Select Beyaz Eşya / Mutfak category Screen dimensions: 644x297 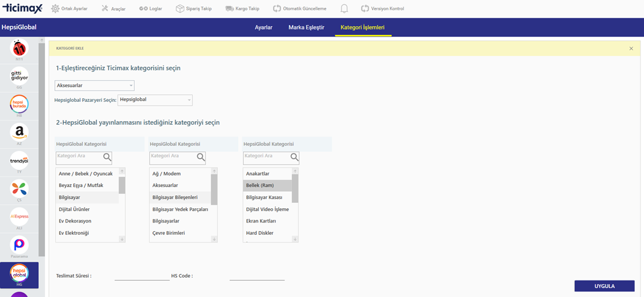coord(87,186)
